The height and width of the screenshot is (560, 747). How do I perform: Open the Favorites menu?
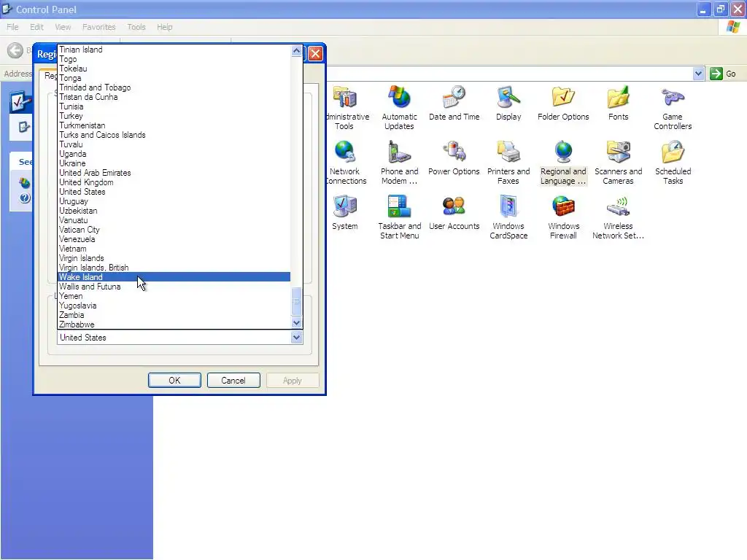[98, 27]
